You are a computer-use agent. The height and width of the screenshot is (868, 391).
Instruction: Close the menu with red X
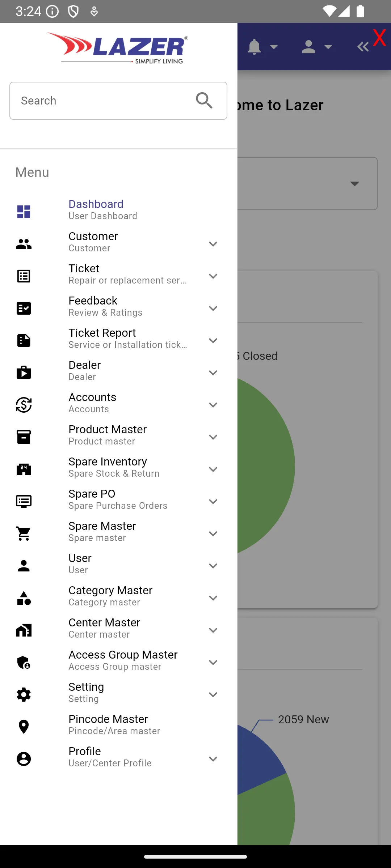[x=379, y=37]
